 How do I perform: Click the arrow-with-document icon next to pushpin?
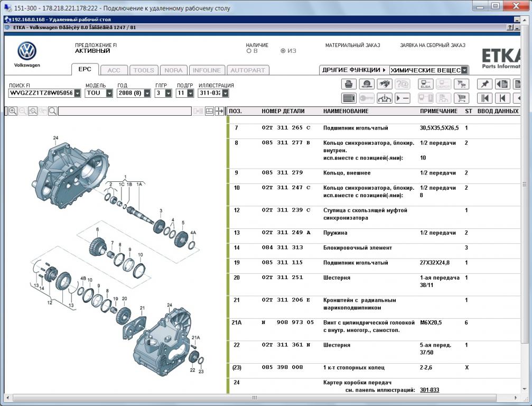click(502, 84)
